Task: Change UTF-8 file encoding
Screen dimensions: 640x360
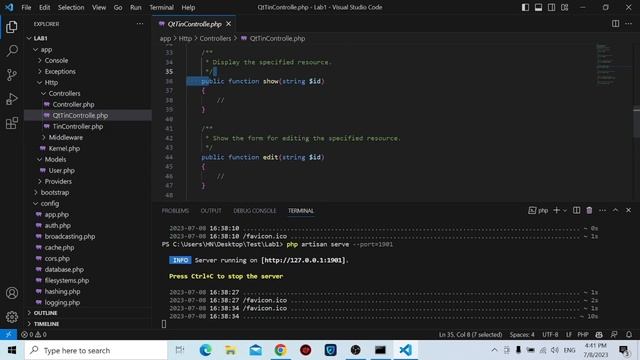Action: (550, 334)
